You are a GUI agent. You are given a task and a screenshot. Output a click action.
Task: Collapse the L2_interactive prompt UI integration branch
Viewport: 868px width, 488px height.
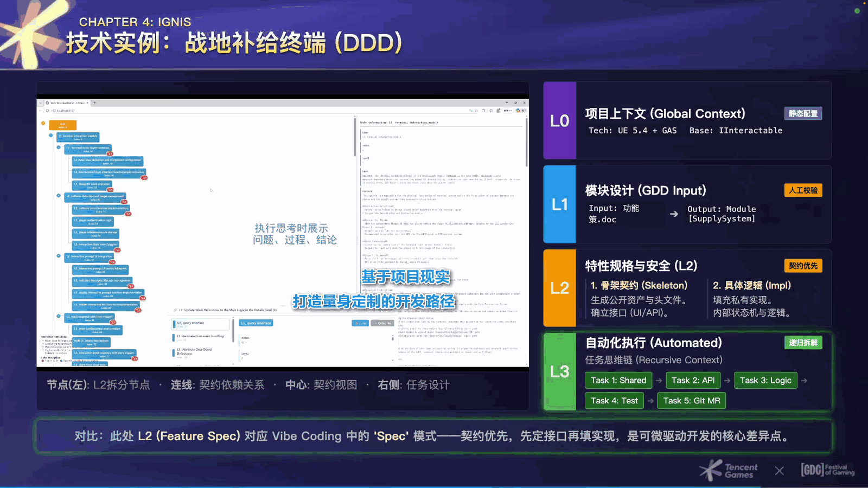[59, 256]
